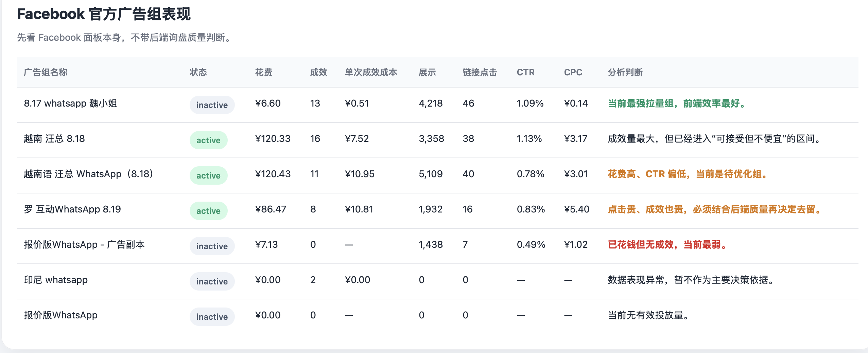
Task: Click CTR value 1.09%
Action: 530,103
